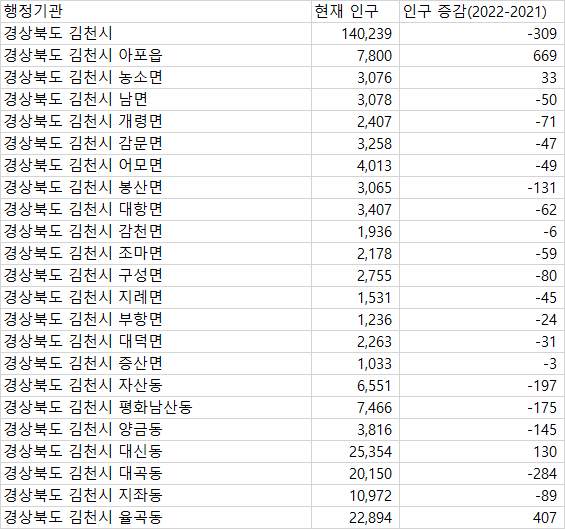Select the 인구 증감(2022-2021) column header
Screen dimensions: 565x529
[482, 12]
